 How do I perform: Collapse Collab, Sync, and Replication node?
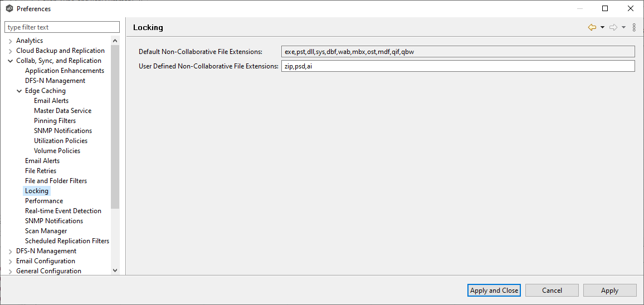point(11,61)
